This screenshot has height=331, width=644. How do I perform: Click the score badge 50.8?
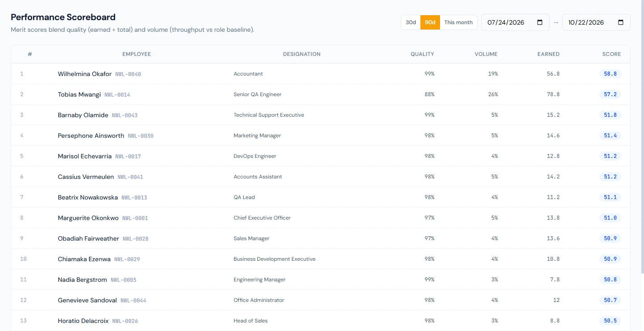click(x=610, y=280)
